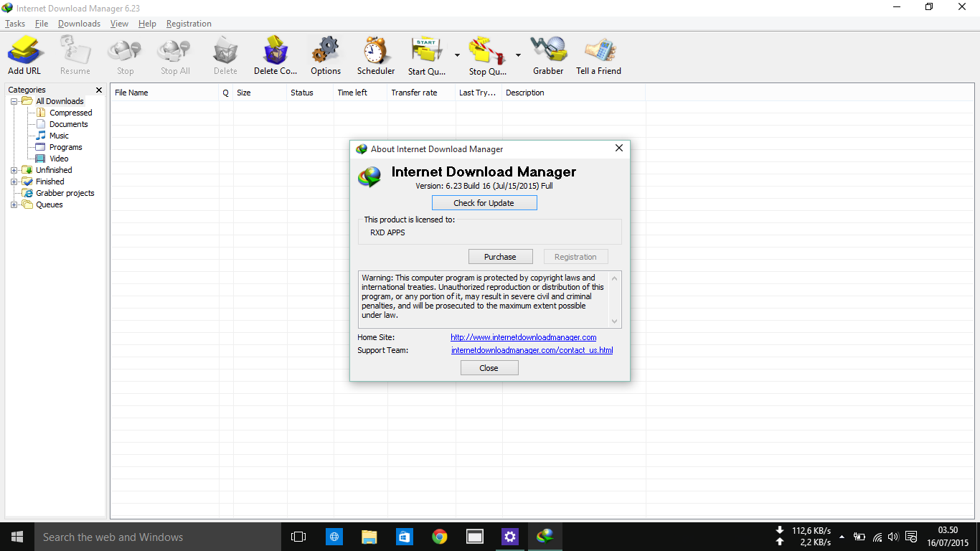The height and width of the screenshot is (551, 980).
Task: Open the Start Queue dropdown arrow
Action: [x=457, y=55]
